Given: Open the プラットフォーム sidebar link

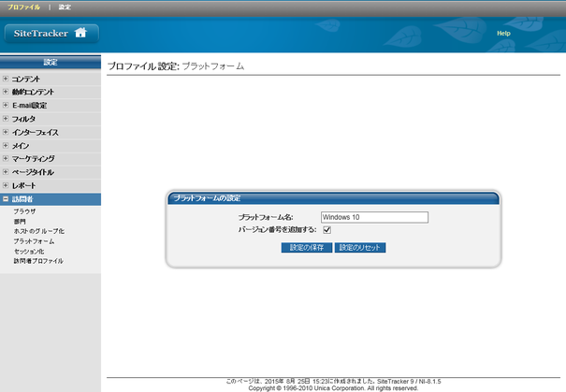Looking at the screenshot, I should (34, 241).
